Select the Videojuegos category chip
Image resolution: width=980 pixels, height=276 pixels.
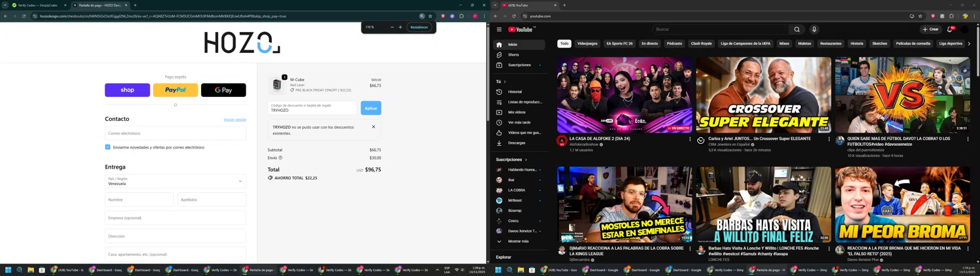pos(587,44)
